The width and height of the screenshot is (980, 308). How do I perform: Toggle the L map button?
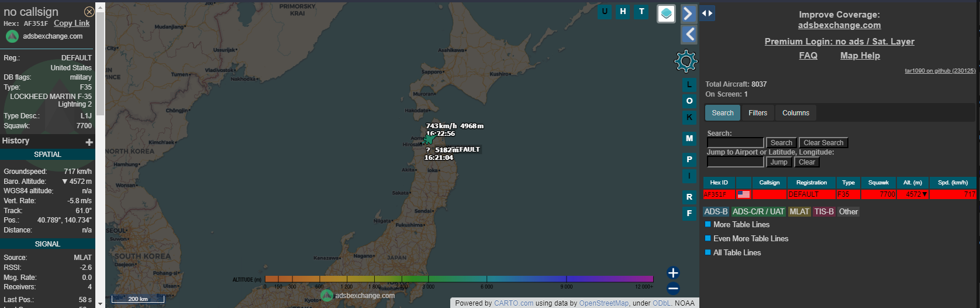[x=689, y=85]
